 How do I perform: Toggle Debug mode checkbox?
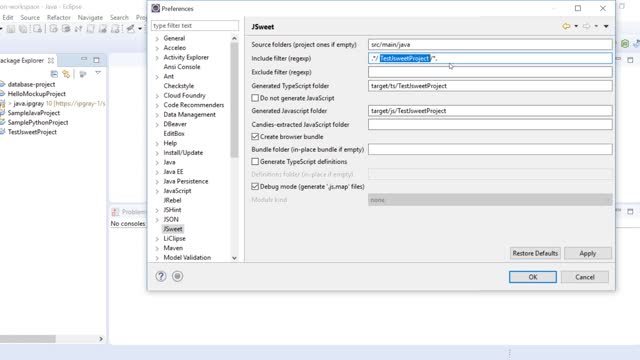click(x=255, y=187)
